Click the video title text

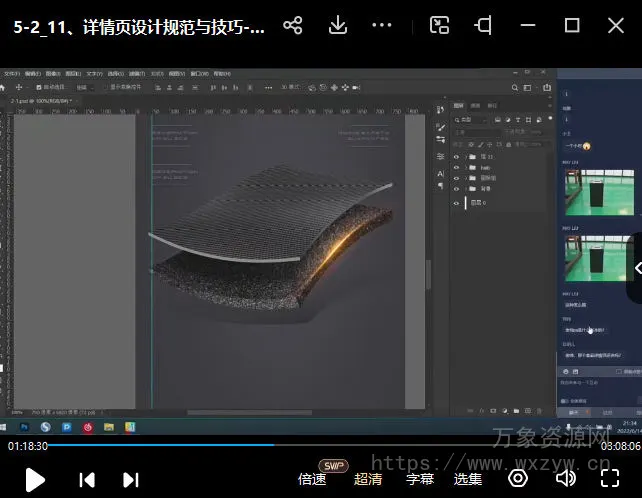[x=140, y=27]
